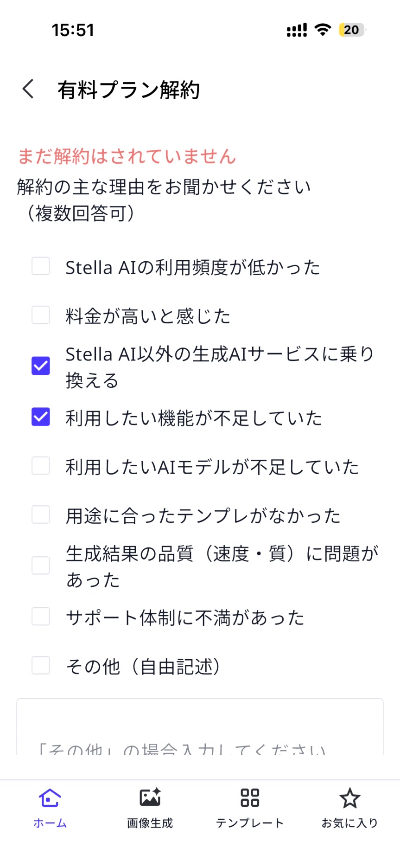Image resolution: width=400 pixels, height=868 pixels.
Task: Check the 'その他（自由記述）' checkbox
Action: tap(41, 665)
